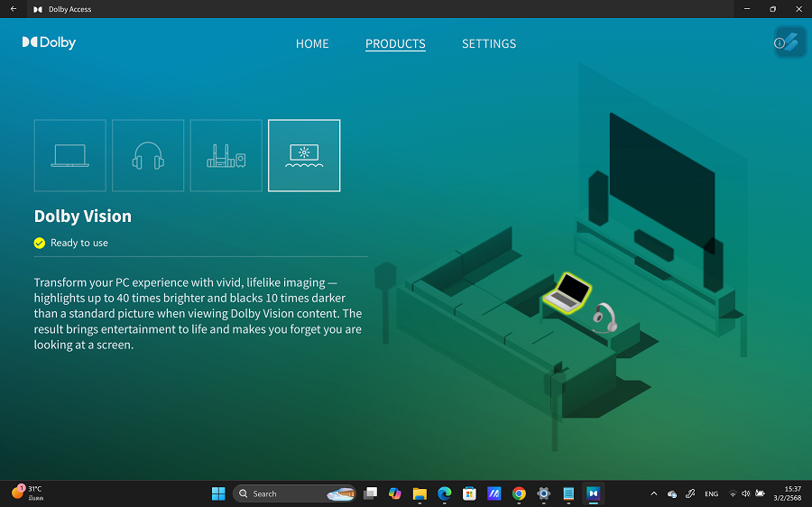
Task: Click the highlighted laptop in the illustration
Action: tap(567, 292)
